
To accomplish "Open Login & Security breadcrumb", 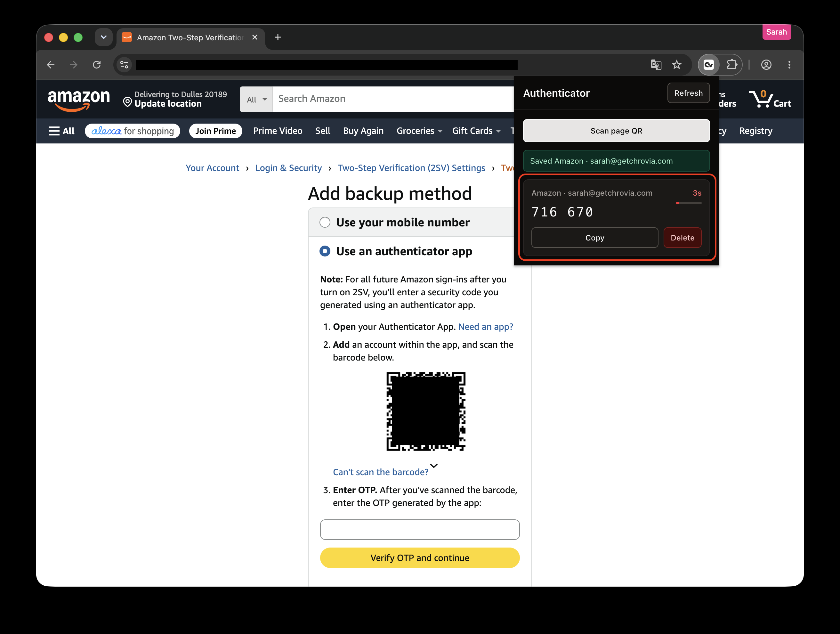I will click(x=288, y=168).
